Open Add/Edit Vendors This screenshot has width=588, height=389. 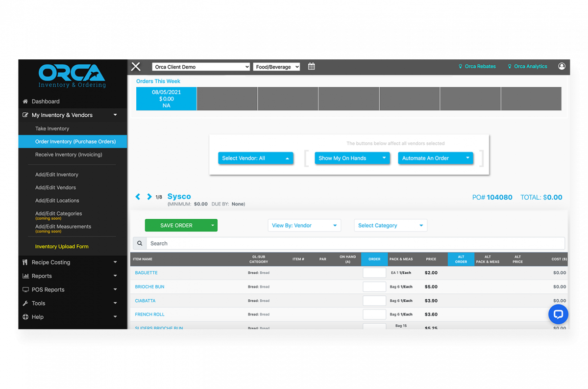click(55, 187)
